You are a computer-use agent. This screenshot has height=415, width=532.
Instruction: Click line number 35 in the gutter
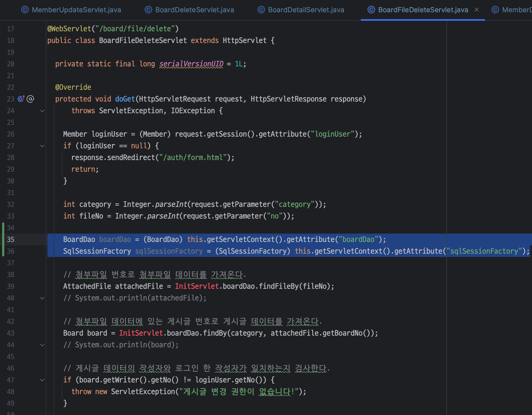click(x=11, y=239)
